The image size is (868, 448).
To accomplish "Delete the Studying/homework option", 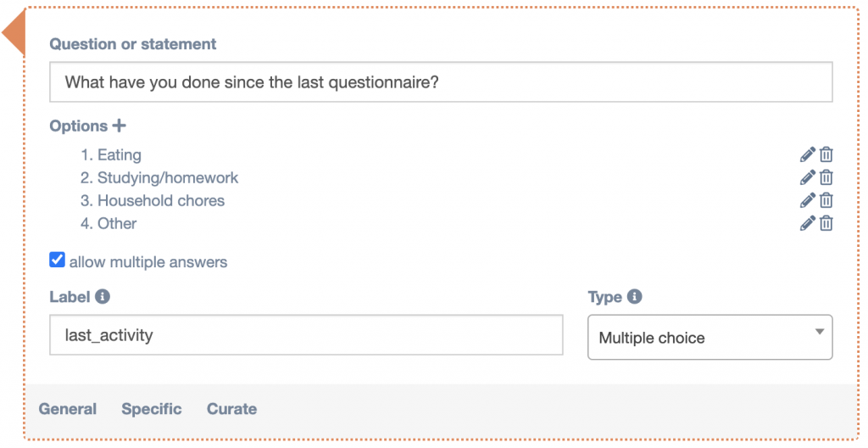I will 826,177.
